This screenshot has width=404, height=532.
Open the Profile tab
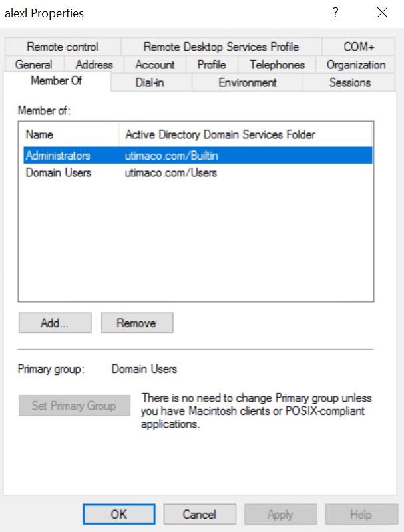[x=212, y=65]
